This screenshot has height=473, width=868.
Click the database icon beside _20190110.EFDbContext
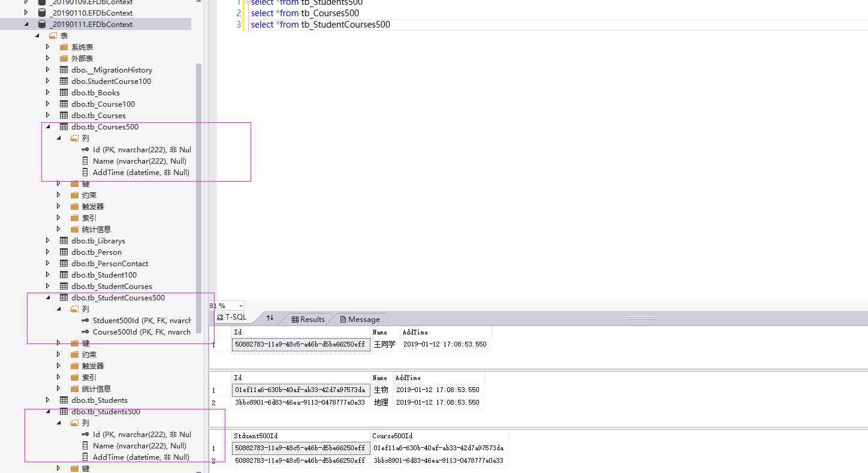[x=41, y=13]
